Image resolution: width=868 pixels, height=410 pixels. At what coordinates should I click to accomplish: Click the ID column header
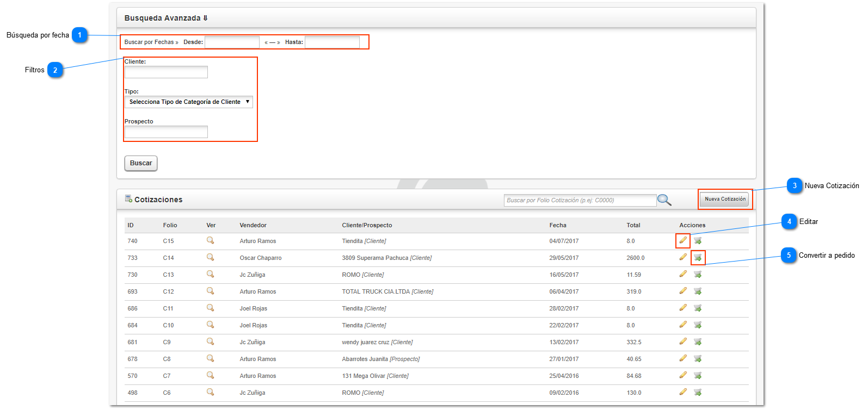[x=131, y=225]
